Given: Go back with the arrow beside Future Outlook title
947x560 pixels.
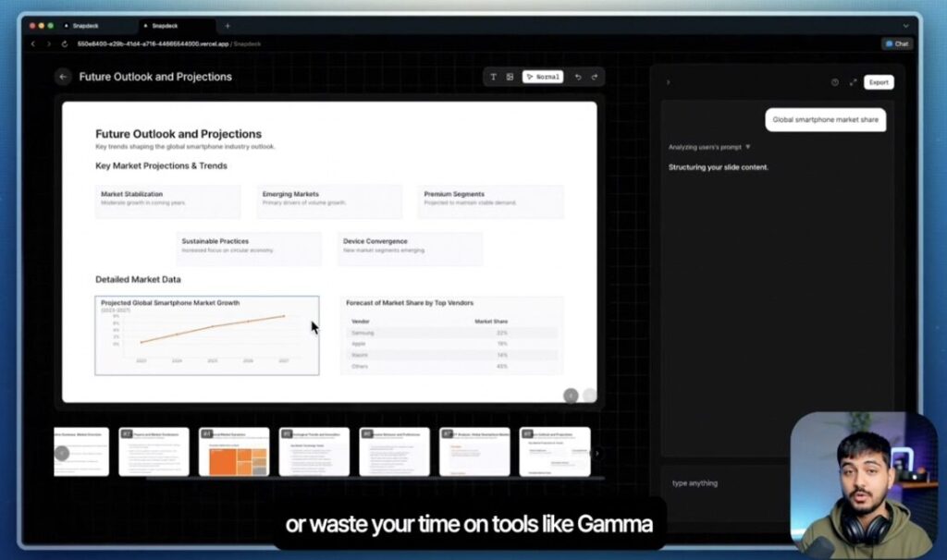Looking at the screenshot, I should [63, 77].
